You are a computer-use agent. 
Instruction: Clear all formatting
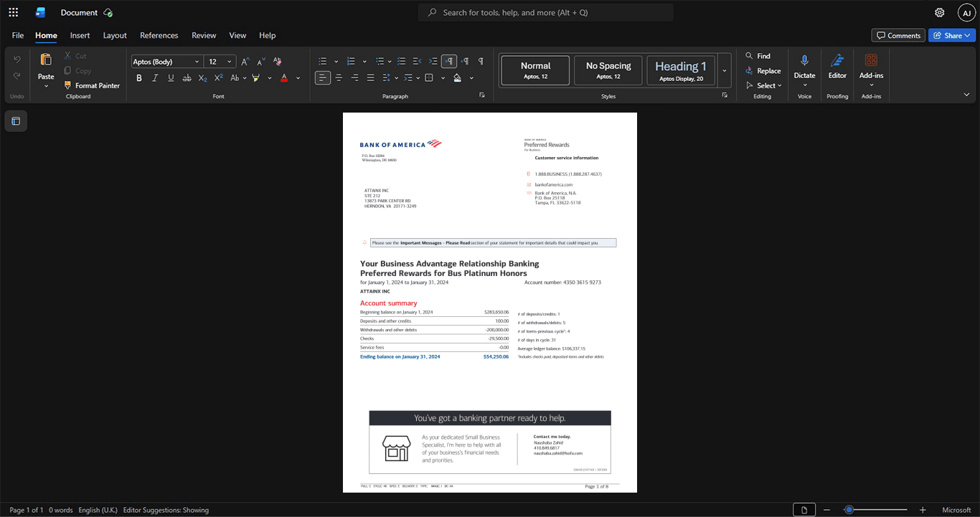click(278, 62)
